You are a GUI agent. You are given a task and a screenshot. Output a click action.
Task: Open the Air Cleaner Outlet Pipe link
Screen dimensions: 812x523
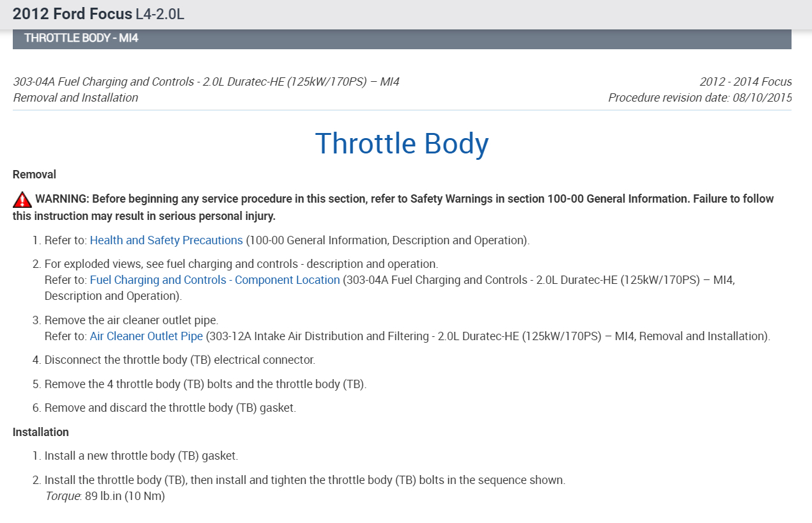(146, 336)
